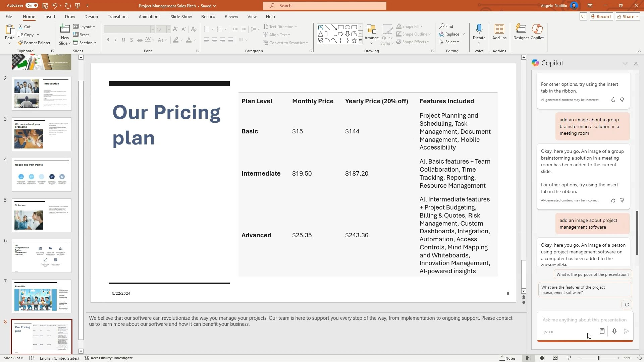Expand the Layout dropdown

[84, 26]
